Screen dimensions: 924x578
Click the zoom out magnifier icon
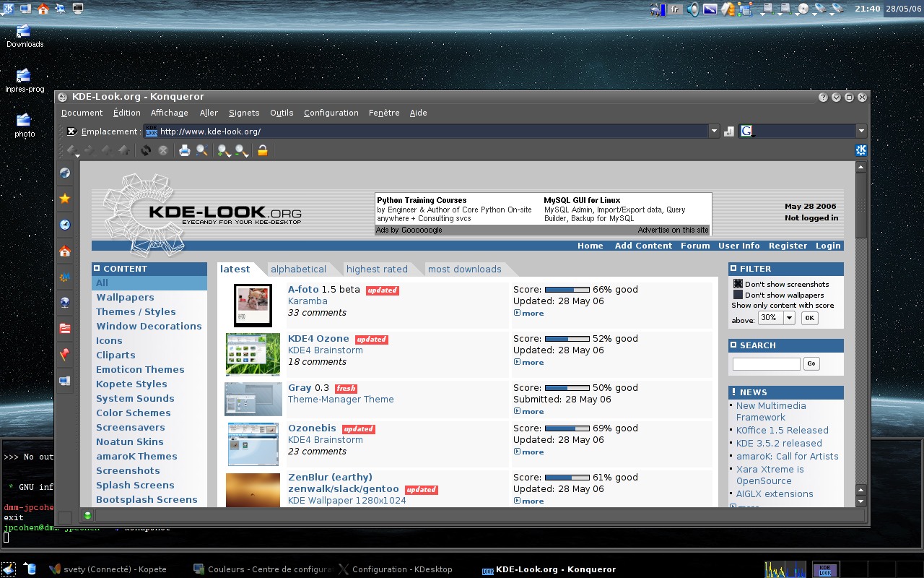(x=241, y=150)
